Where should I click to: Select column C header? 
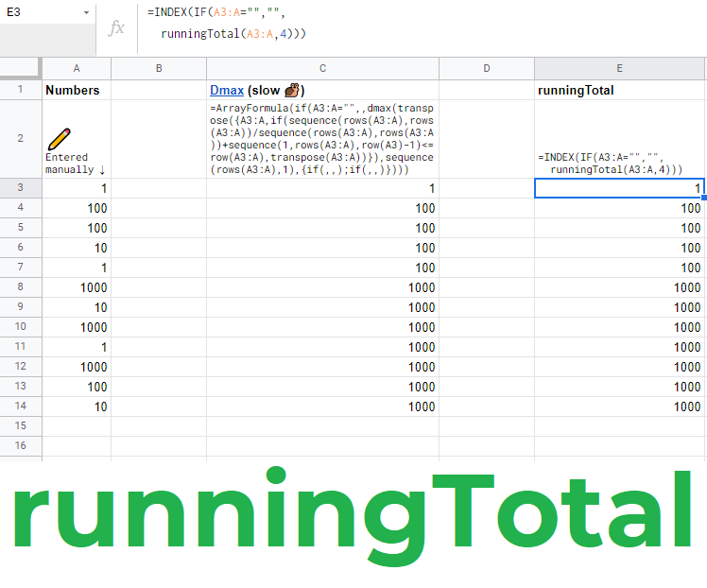[x=323, y=69]
